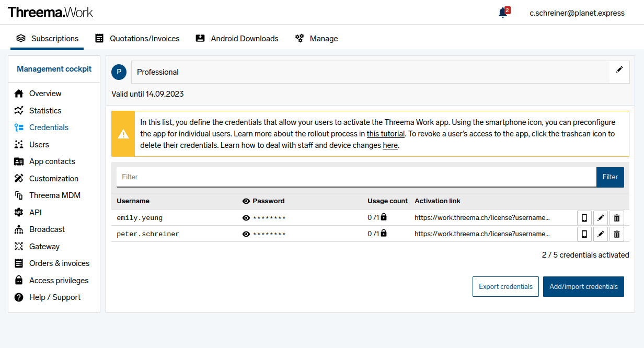Click '2 / 5 credentials activated' text
The image size is (644, 348).
(x=585, y=255)
